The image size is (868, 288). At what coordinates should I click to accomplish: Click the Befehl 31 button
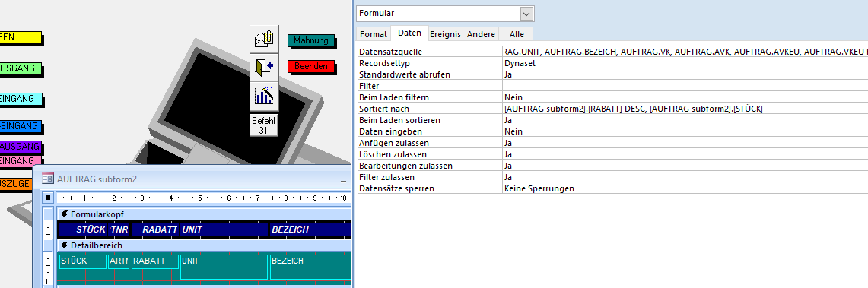(263, 125)
